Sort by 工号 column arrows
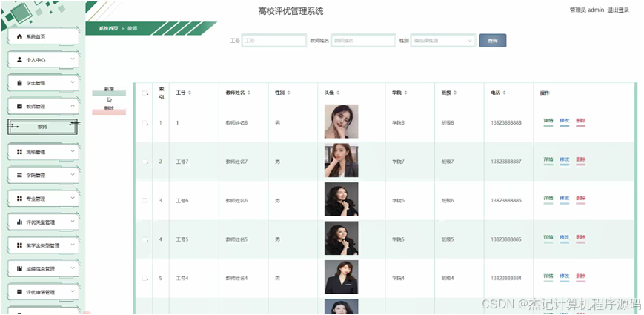This screenshot has width=644, height=315. [189, 93]
